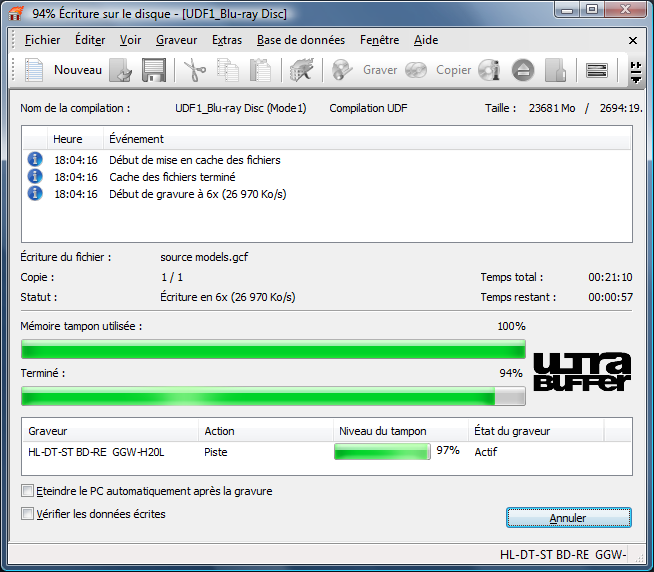This screenshot has width=654, height=572.
Task: Click the Graver burn disc icon
Action: pos(343,70)
